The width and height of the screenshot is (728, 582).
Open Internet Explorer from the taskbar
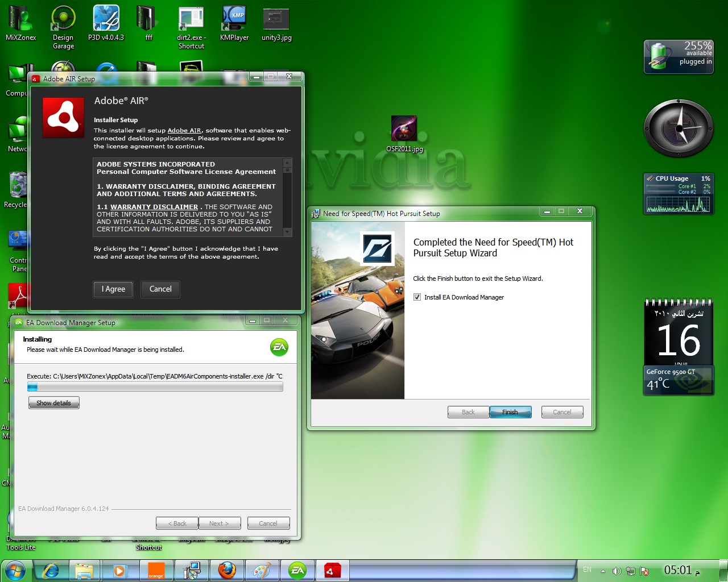coord(51,571)
